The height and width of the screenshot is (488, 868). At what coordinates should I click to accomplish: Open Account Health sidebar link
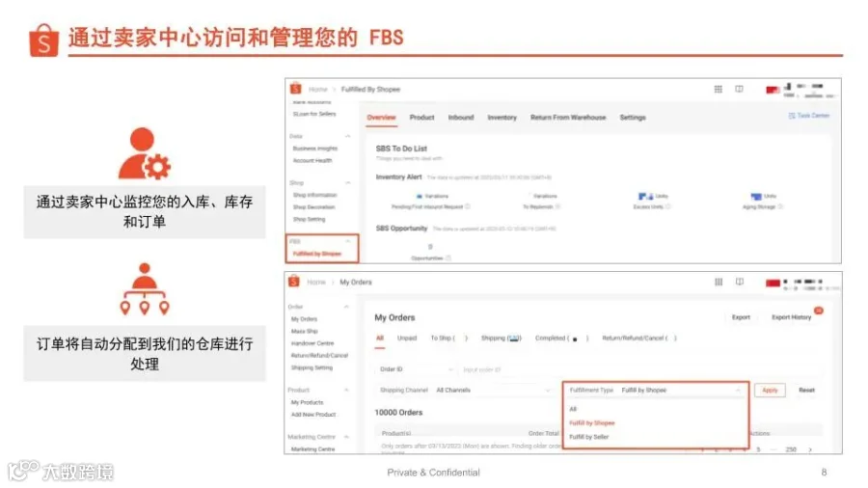(x=312, y=160)
